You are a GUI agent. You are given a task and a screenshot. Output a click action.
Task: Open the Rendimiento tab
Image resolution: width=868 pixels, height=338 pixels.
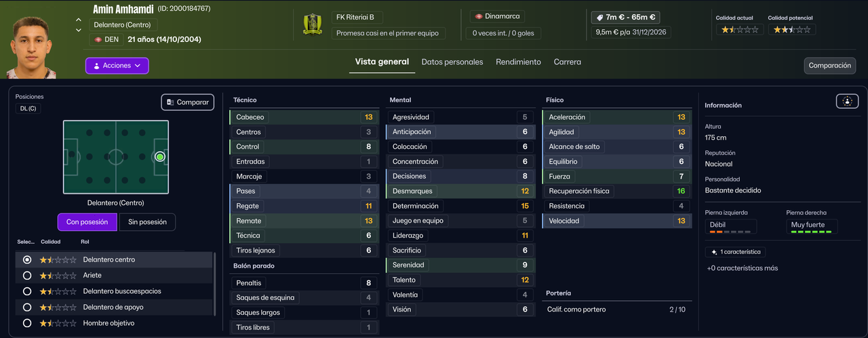click(518, 62)
